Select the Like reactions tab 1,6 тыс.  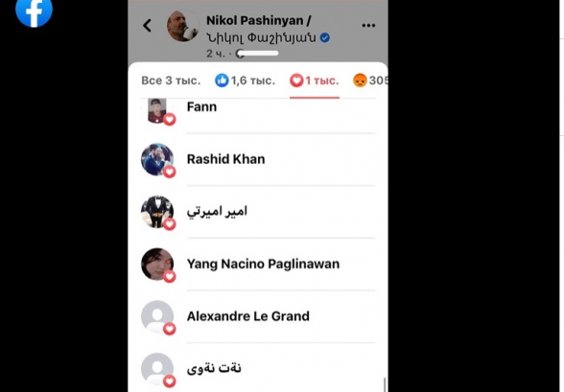coord(245,81)
